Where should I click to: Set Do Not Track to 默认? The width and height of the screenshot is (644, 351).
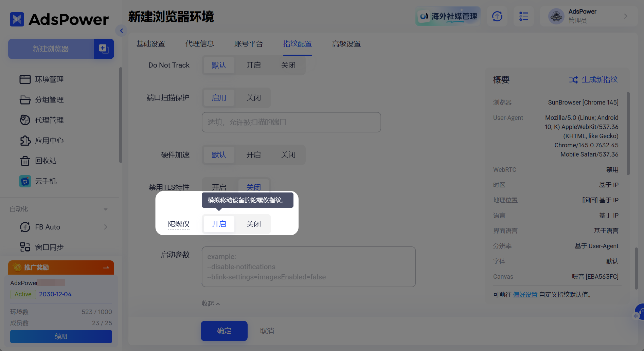219,65
